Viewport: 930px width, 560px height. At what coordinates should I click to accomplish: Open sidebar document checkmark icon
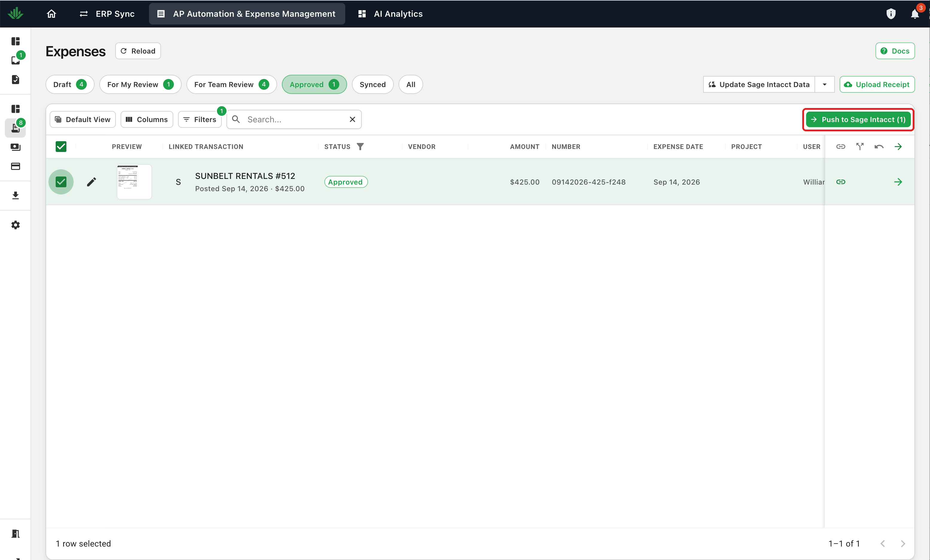16,79
